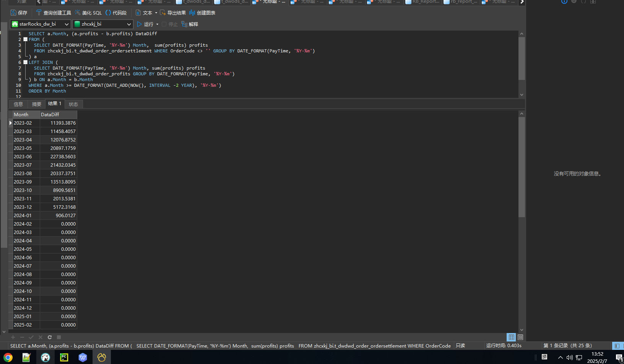
Task: Select cell with value 906.0127
Action: pos(58,215)
